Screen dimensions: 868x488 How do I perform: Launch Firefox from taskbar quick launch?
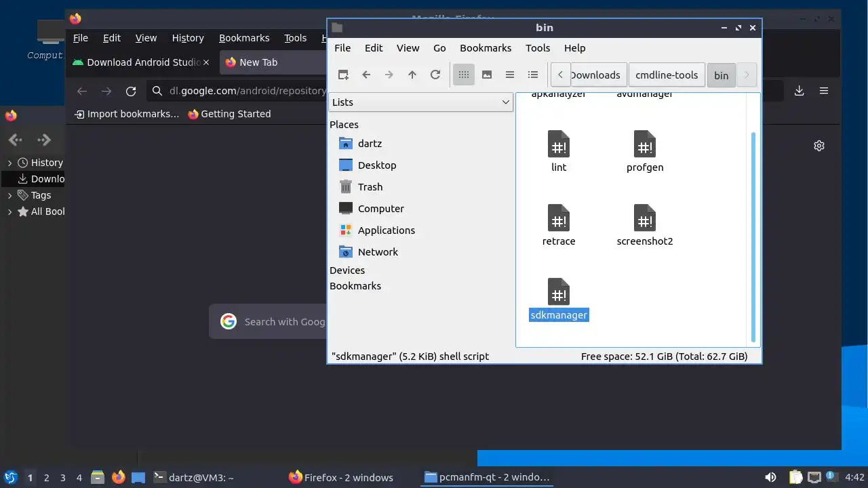(x=118, y=477)
